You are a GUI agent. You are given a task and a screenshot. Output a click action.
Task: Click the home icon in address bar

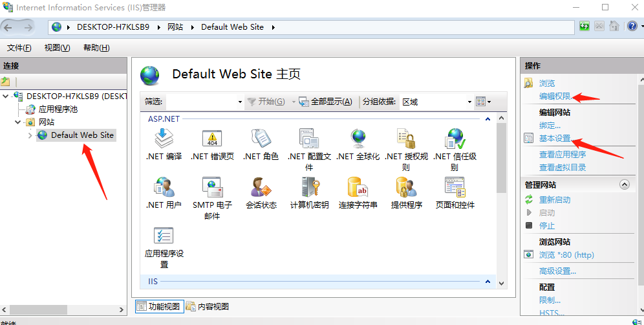[x=614, y=27]
